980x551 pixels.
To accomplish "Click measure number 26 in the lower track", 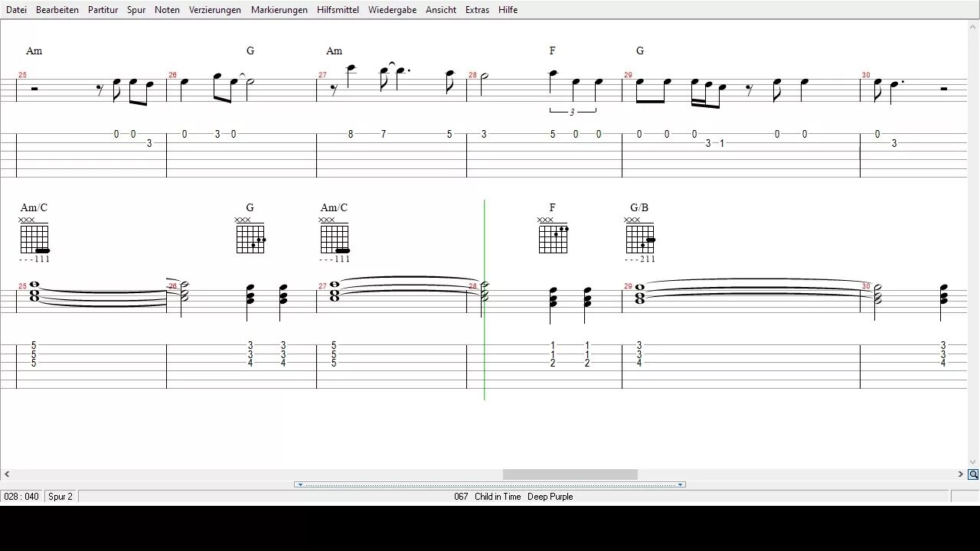I will point(172,286).
